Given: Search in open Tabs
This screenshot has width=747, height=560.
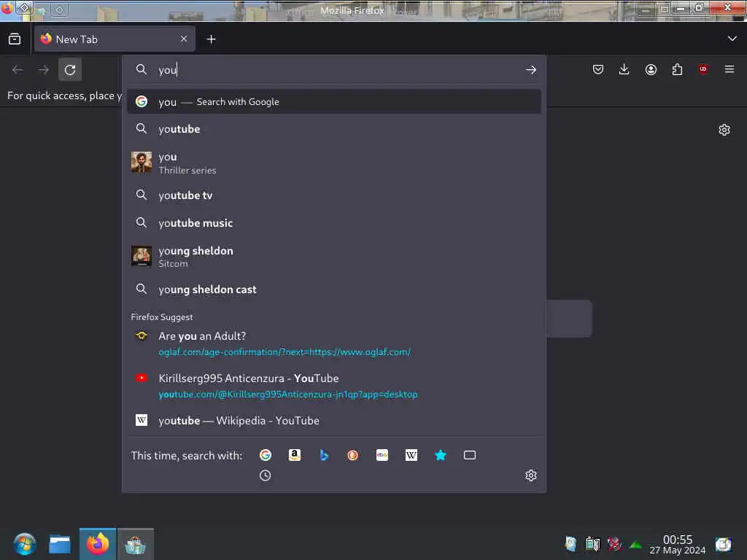Looking at the screenshot, I should (470, 455).
